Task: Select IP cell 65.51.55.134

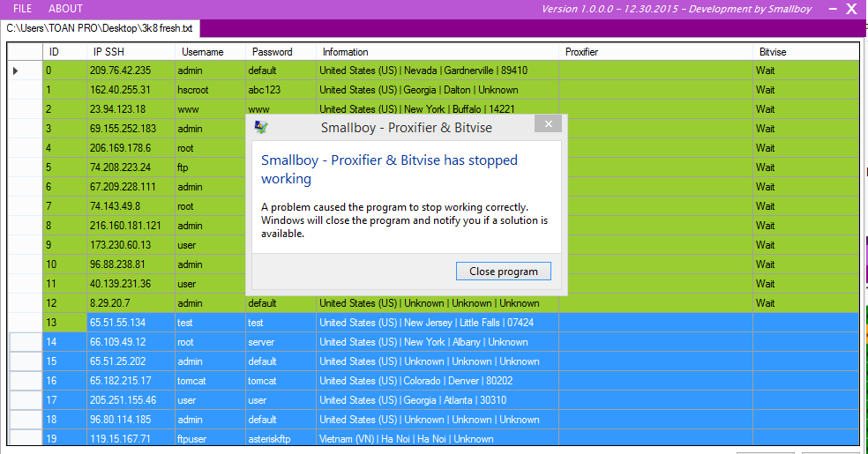Action: tap(131, 323)
